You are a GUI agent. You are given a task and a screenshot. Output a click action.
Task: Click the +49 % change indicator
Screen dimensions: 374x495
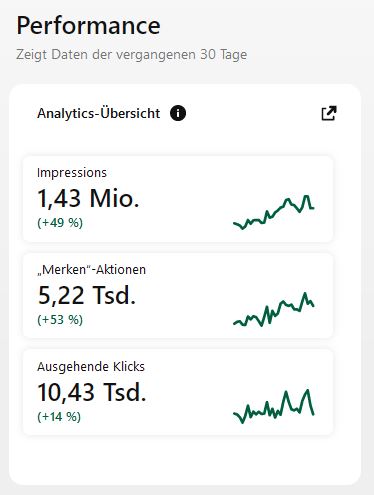(60, 223)
